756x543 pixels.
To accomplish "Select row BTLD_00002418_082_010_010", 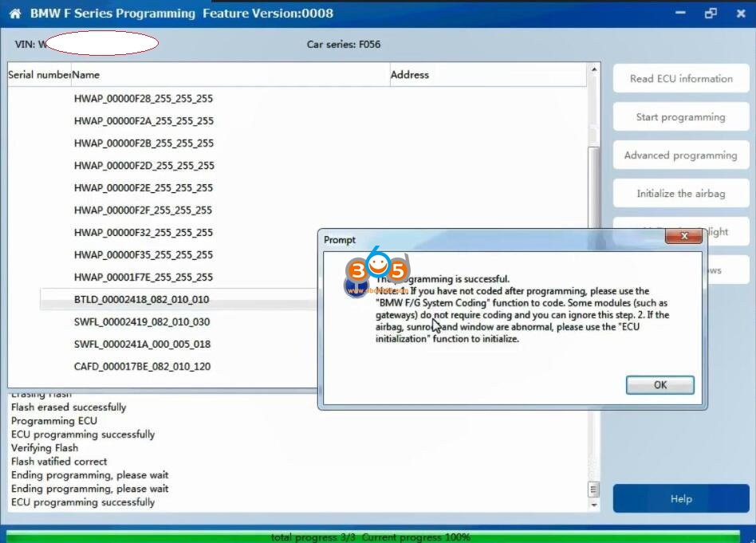I will (141, 300).
